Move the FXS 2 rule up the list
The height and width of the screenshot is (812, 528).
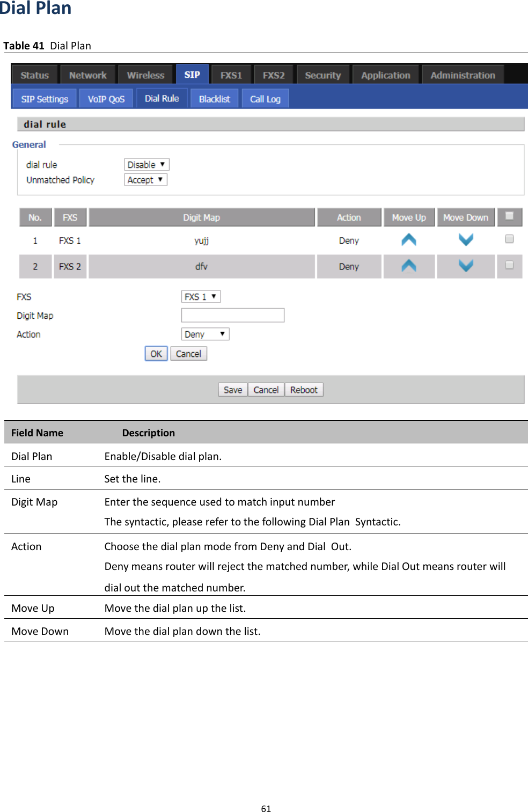tap(409, 266)
